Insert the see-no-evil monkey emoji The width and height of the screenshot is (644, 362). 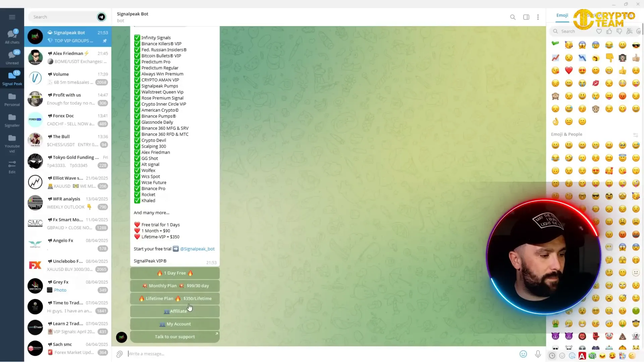click(555, 96)
